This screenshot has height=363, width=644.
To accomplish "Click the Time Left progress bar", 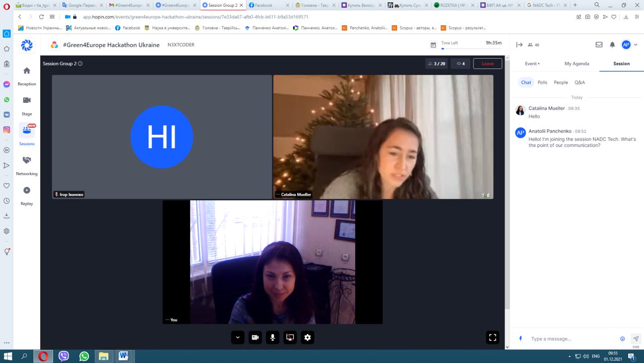I will (x=471, y=48).
